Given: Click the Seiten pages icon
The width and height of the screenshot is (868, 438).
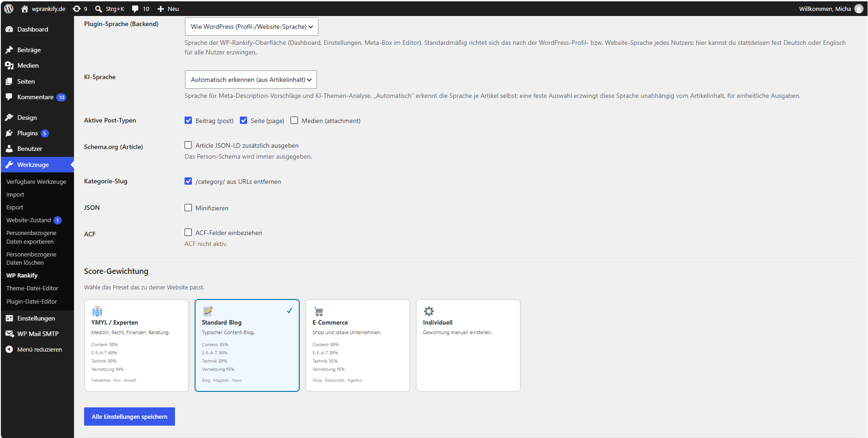Looking at the screenshot, I should coord(9,81).
